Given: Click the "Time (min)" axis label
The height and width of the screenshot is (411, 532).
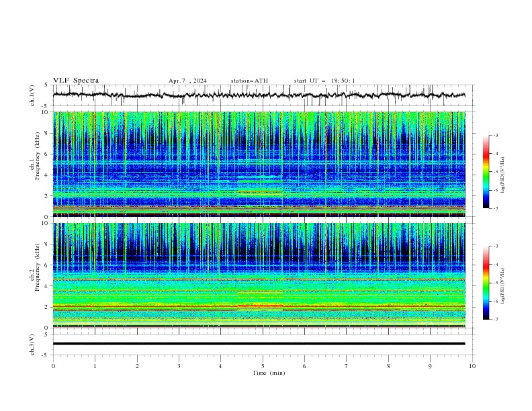Looking at the screenshot, I should pyautogui.click(x=269, y=373).
